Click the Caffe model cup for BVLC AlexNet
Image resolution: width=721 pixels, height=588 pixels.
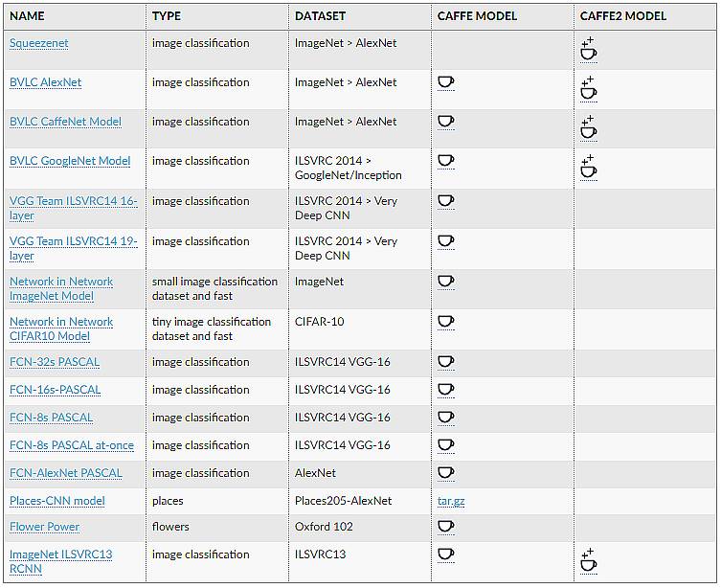pos(446,82)
